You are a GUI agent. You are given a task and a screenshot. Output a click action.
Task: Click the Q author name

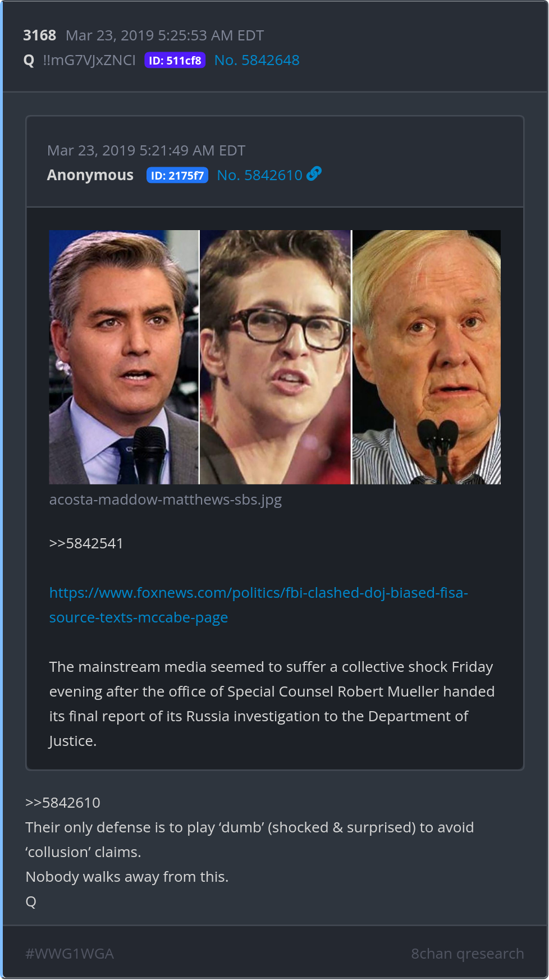tap(29, 60)
